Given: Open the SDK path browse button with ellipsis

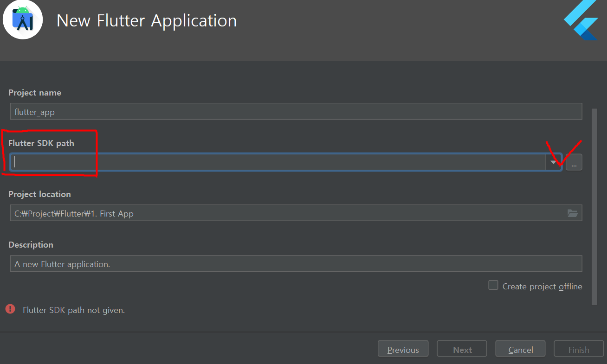Looking at the screenshot, I should 574,162.
